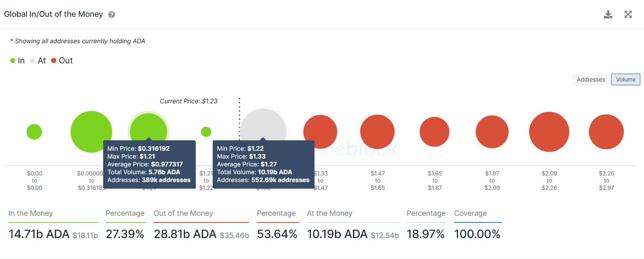Click the download chart icon
This screenshot has height=259, width=644.
click(608, 15)
